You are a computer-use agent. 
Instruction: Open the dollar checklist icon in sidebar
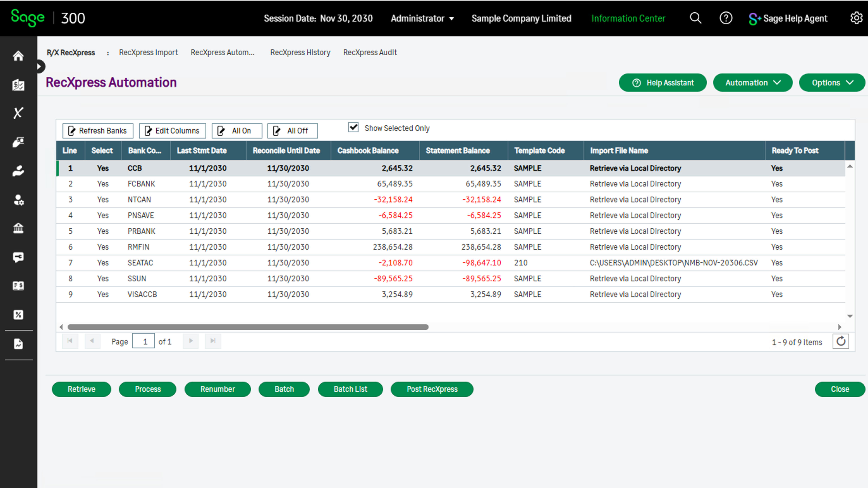pos(18,85)
